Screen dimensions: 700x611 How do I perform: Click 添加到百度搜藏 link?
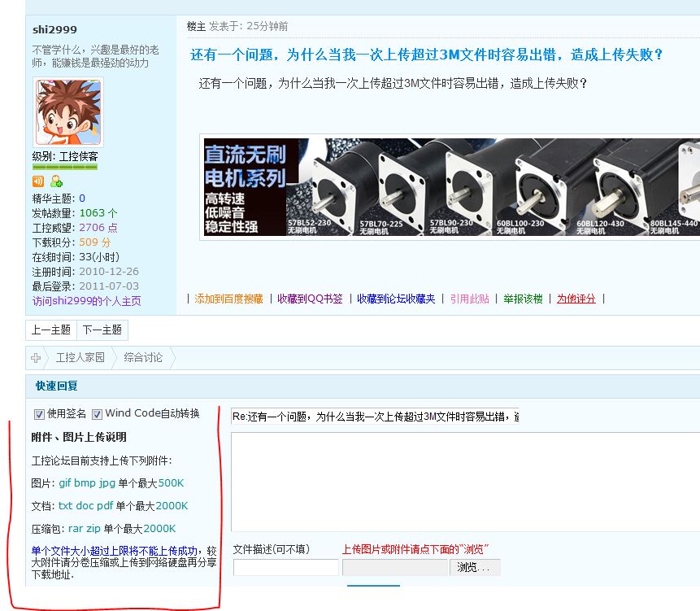(x=228, y=299)
